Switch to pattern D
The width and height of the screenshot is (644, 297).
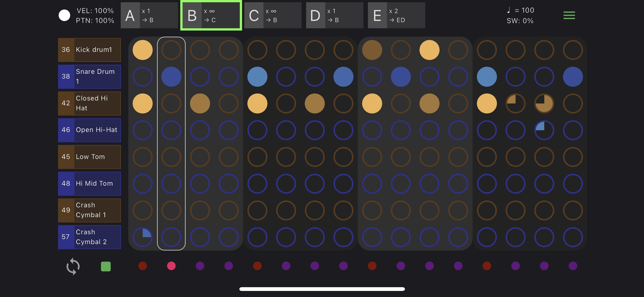pyautogui.click(x=335, y=15)
